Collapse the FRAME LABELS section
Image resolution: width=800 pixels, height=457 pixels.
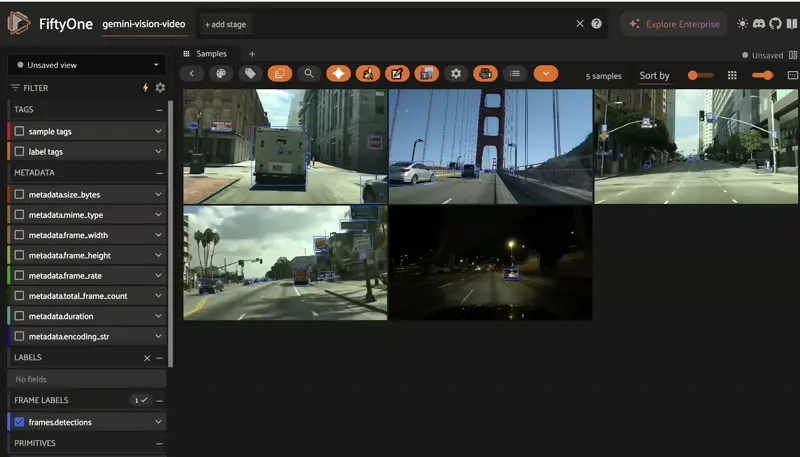point(159,400)
